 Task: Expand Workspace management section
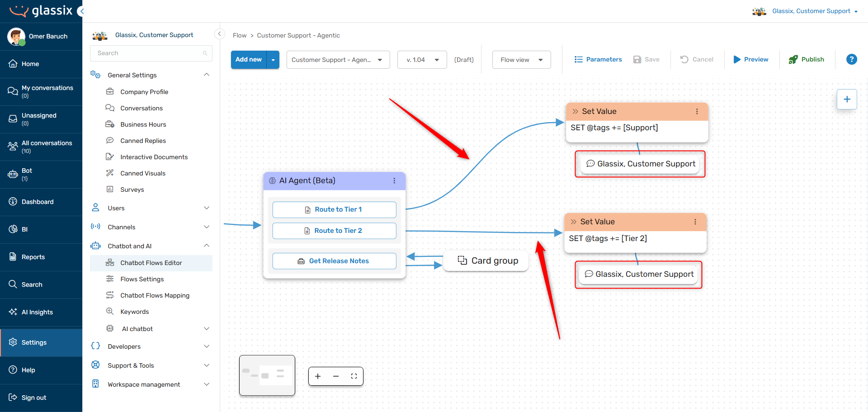[x=207, y=384]
